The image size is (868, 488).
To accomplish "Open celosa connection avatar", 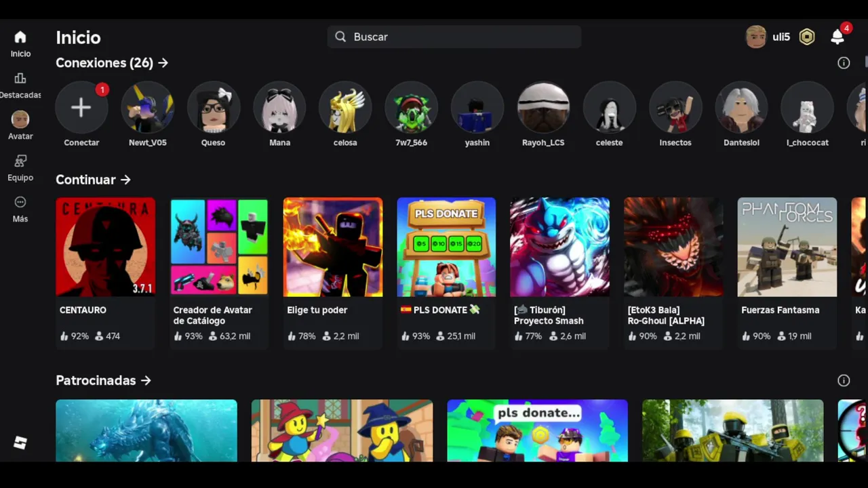I will [345, 107].
